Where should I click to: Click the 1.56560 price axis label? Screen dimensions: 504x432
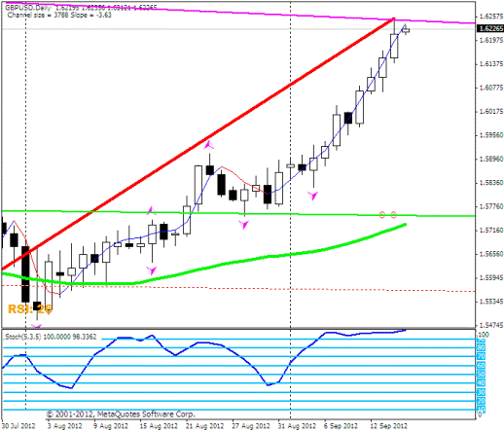[x=491, y=254]
